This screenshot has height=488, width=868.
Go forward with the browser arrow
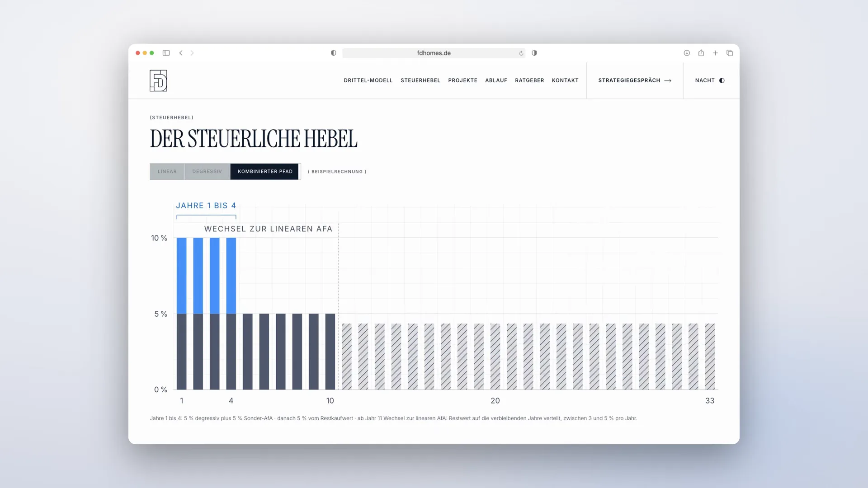pyautogui.click(x=192, y=53)
